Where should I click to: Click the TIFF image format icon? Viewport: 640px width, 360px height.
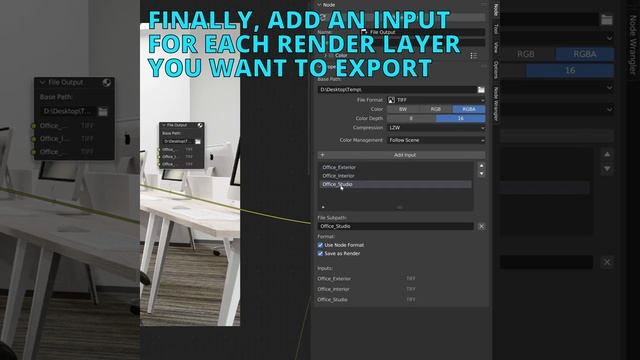click(391, 100)
